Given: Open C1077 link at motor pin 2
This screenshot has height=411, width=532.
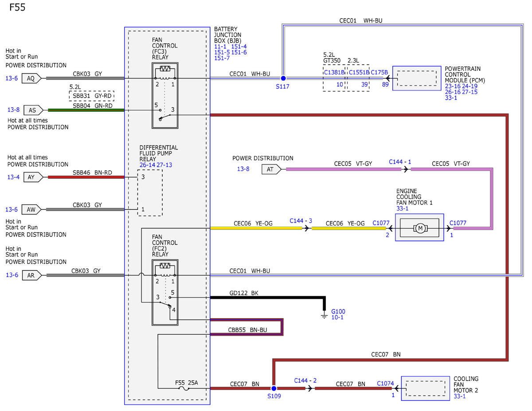Looking at the screenshot, I should point(381,223).
